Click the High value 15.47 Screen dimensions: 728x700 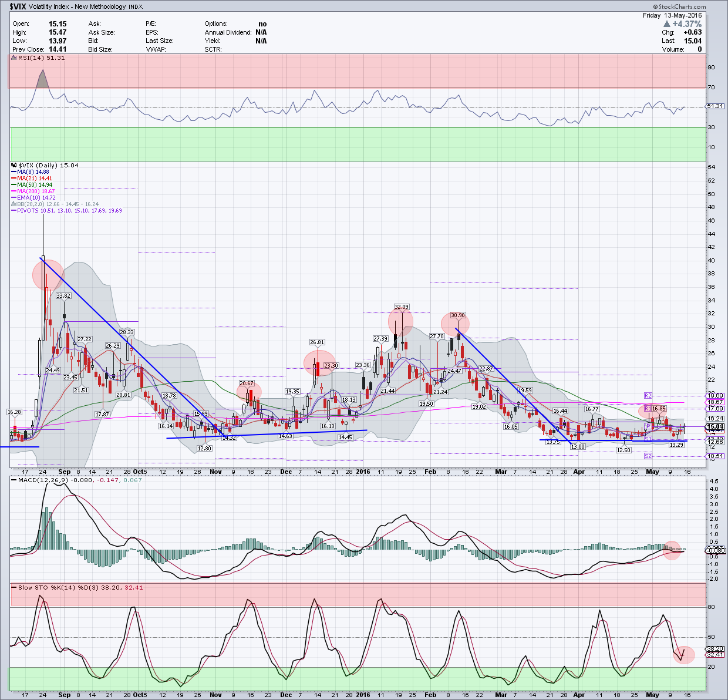(x=58, y=32)
